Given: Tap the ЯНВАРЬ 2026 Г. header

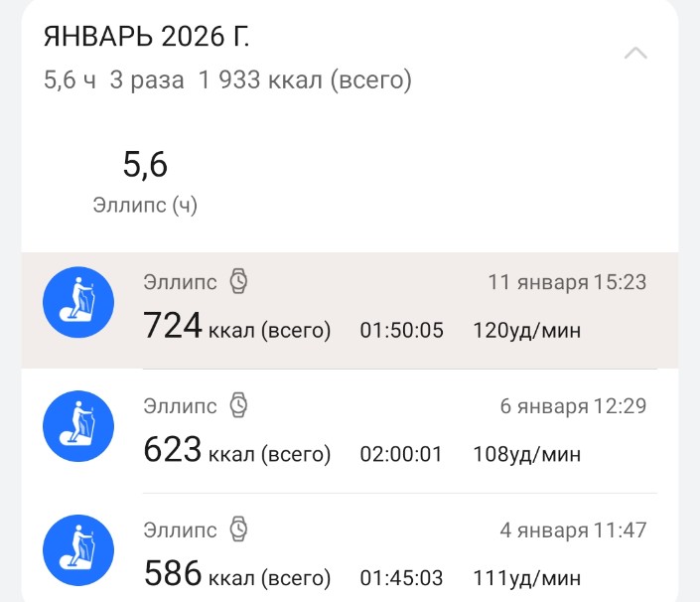Looking at the screenshot, I should 147,38.
